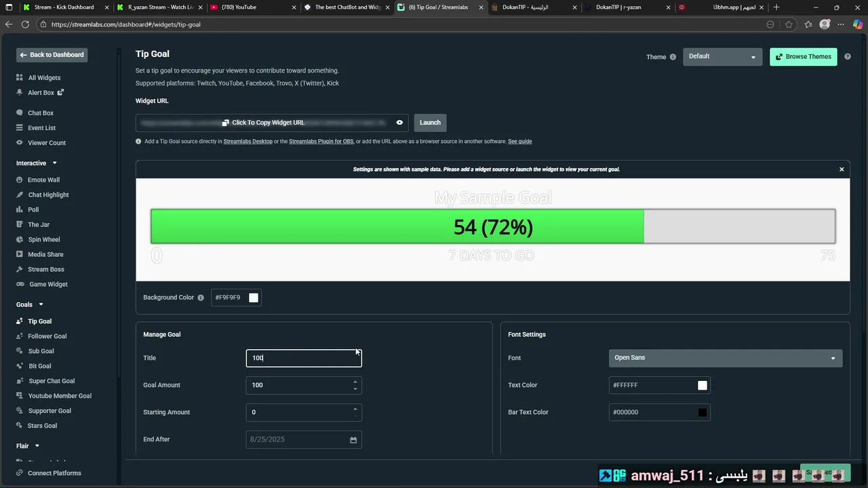This screenshot has height=488, width=868.
Task: Open the See guide link
Action: [x=519, y=142]
